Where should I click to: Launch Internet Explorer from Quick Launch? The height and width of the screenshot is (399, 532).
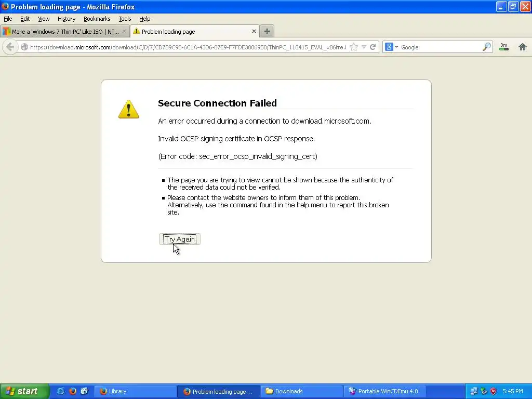(x=60, y=391)
